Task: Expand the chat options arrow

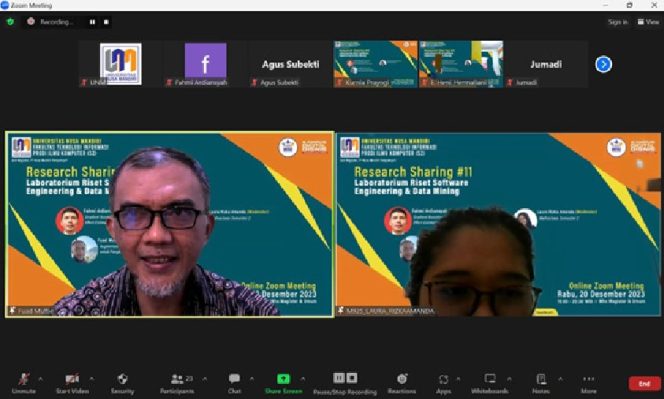Action: pyautogui.click(x=252, y=379)
